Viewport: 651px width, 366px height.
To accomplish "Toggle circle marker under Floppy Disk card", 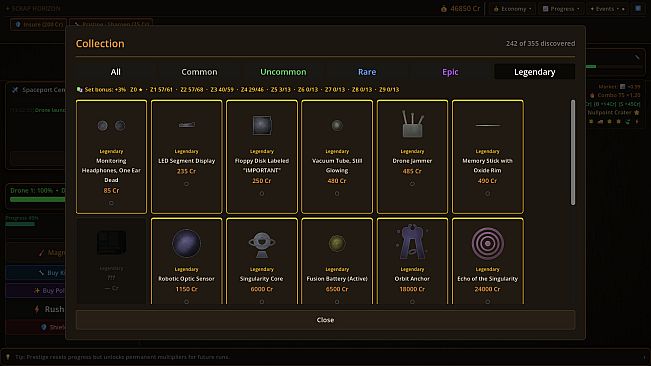I will click(x=262, y=193).
